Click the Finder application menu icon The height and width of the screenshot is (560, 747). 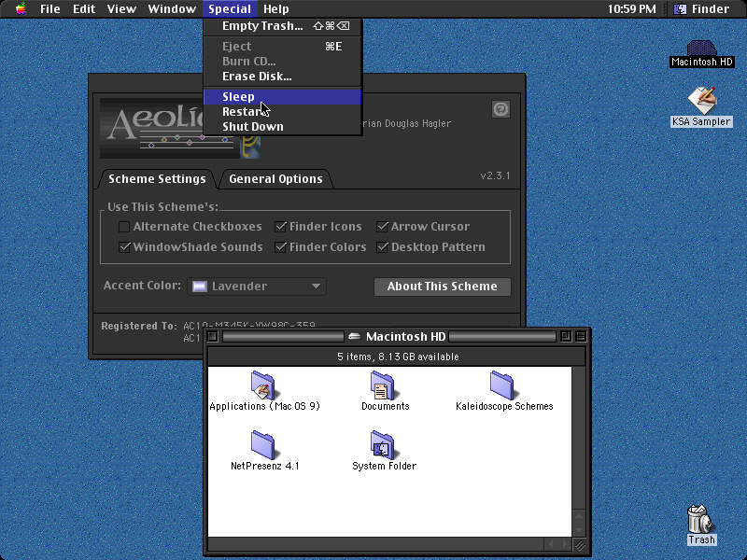pyautogui.click(x=681, y=9)
